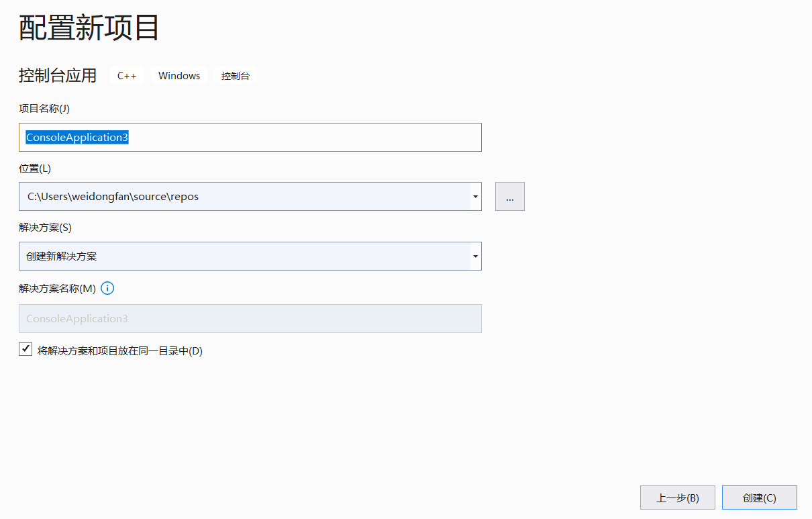Open the 解决方案 dropdown arrow
The image size is (812, 519).
coord(475,256)
